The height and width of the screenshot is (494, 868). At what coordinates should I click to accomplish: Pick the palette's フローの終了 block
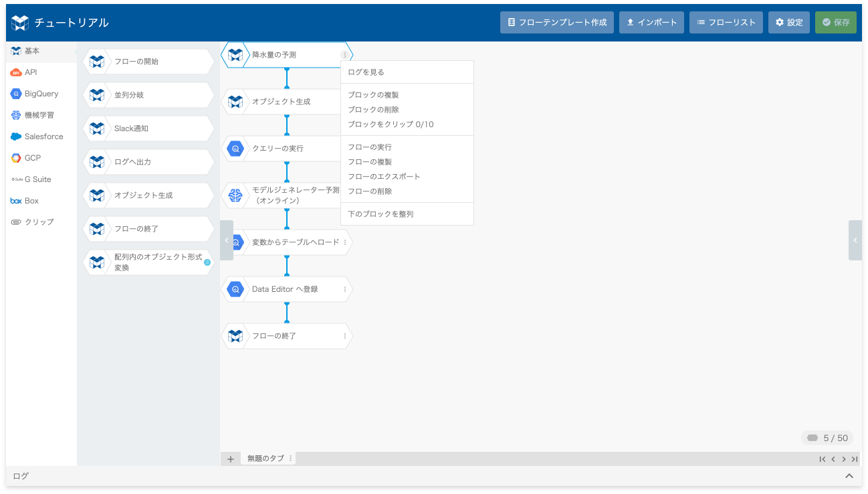point(148,229)
